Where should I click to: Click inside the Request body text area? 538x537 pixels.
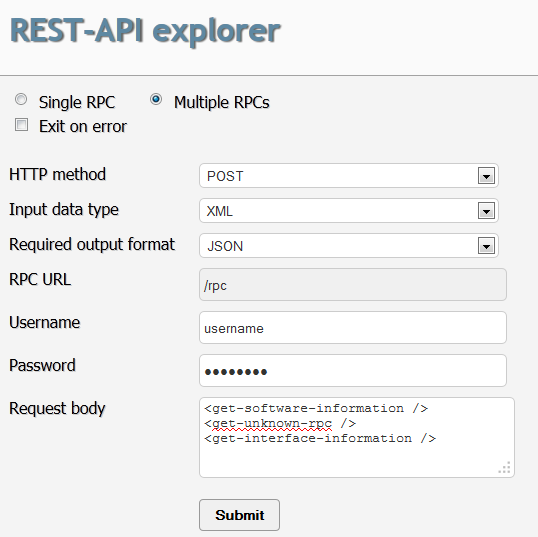[x=357, y=437]
